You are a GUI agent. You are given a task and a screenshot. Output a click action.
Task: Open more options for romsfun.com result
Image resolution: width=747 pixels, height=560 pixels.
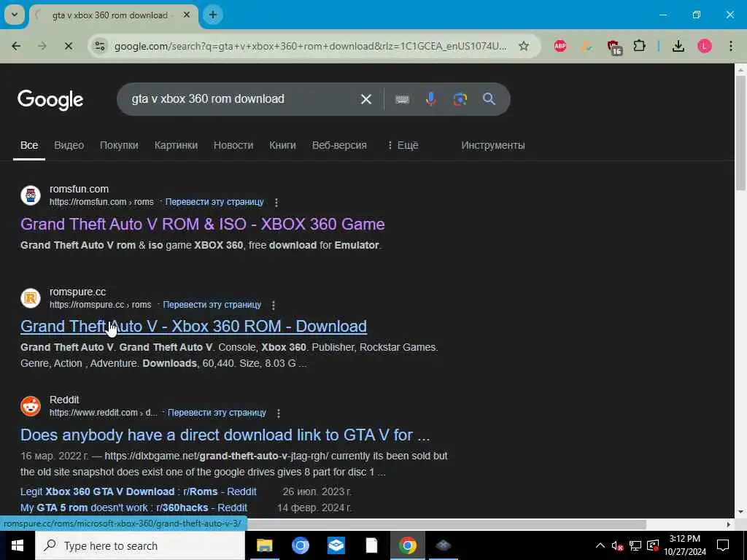276,203
